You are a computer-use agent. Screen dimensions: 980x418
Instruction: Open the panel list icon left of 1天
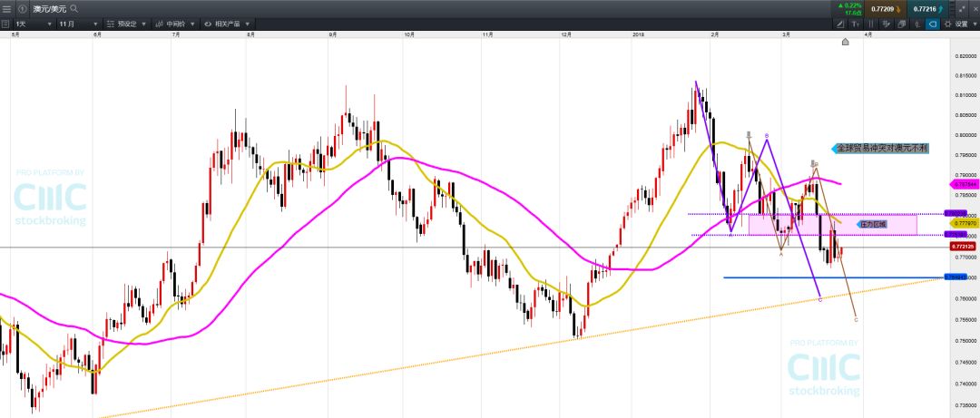[5, 24]
